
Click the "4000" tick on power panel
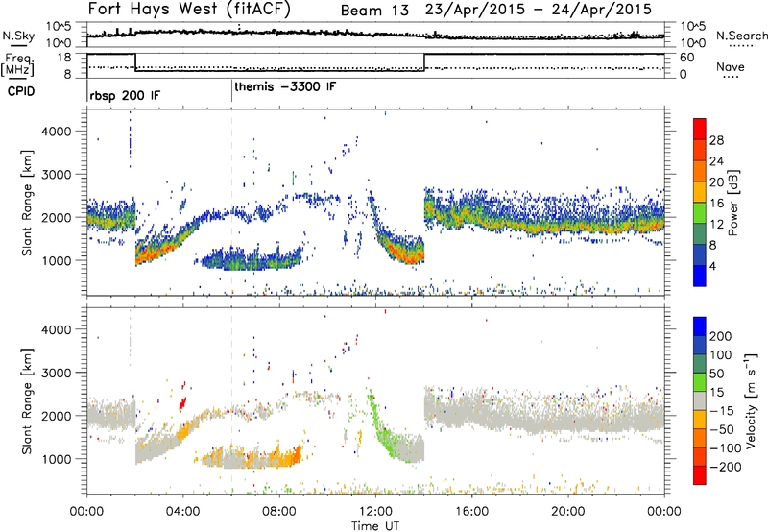pyautogui.click(x=57, y=132)
